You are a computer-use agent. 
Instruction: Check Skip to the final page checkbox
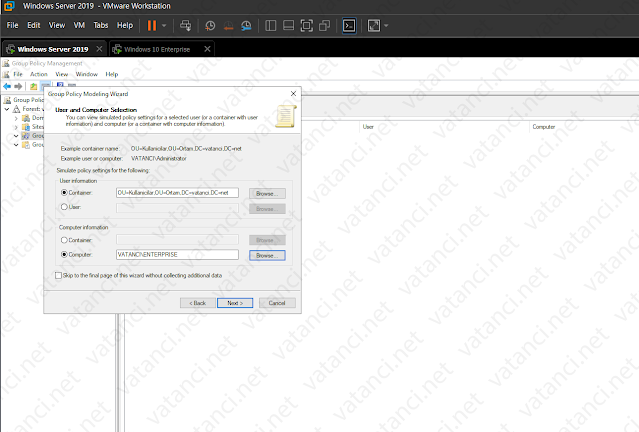[59, 276]
